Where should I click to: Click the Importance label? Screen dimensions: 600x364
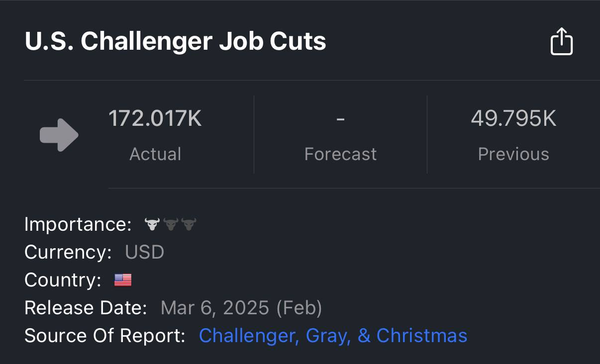click(x=78, y=224)
